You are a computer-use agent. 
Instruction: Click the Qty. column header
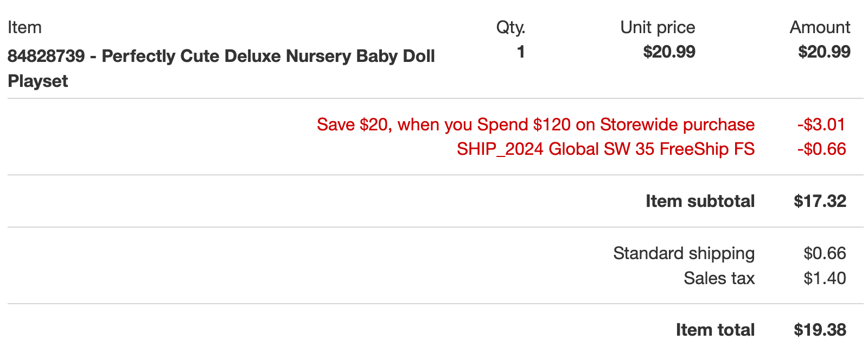(x=510, y=28)
